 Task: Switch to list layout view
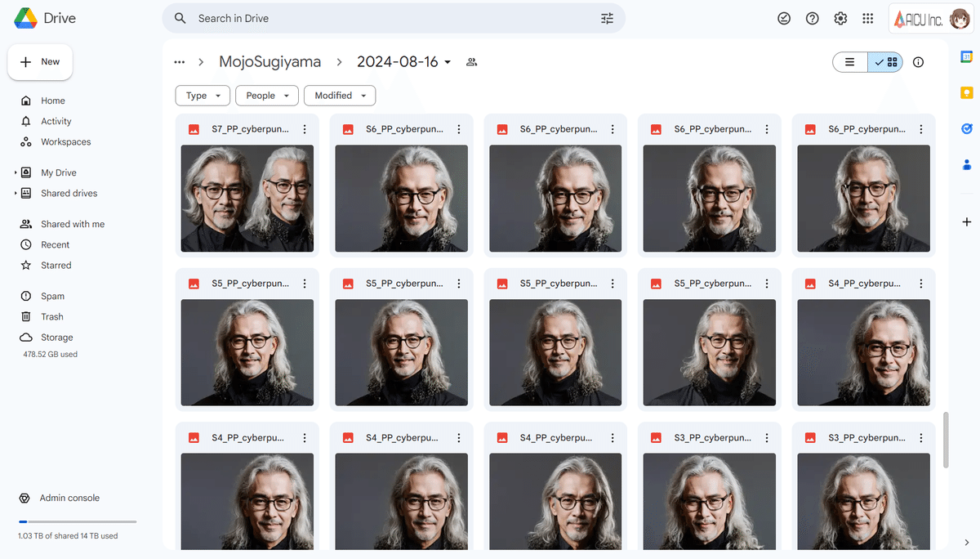850,62
